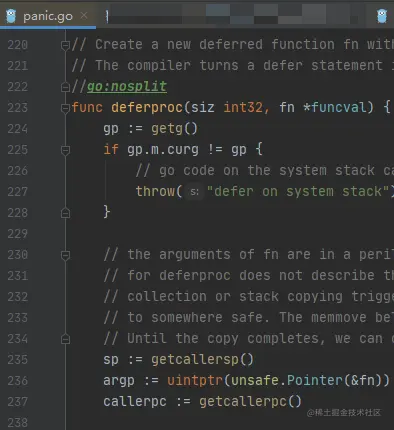Toggle fold end marker at line 234

65,339
